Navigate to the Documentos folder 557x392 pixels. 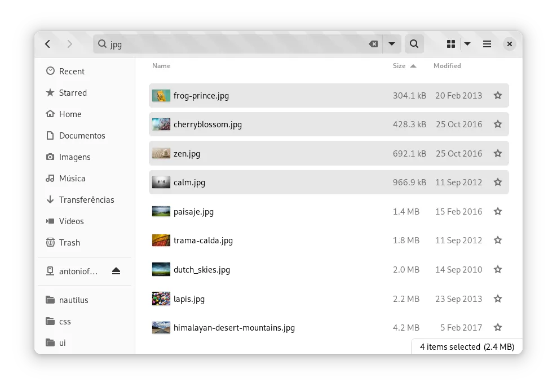click(x=82, y=135)
